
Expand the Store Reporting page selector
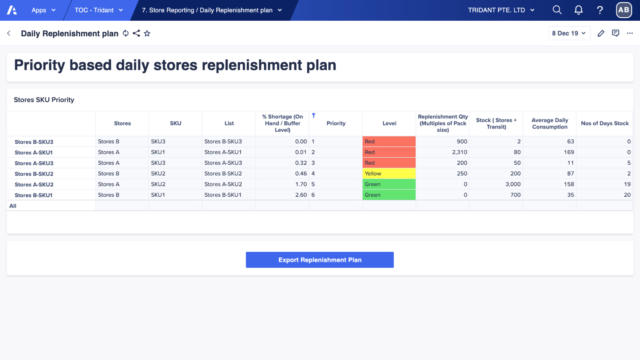click(x=211, y=10)
